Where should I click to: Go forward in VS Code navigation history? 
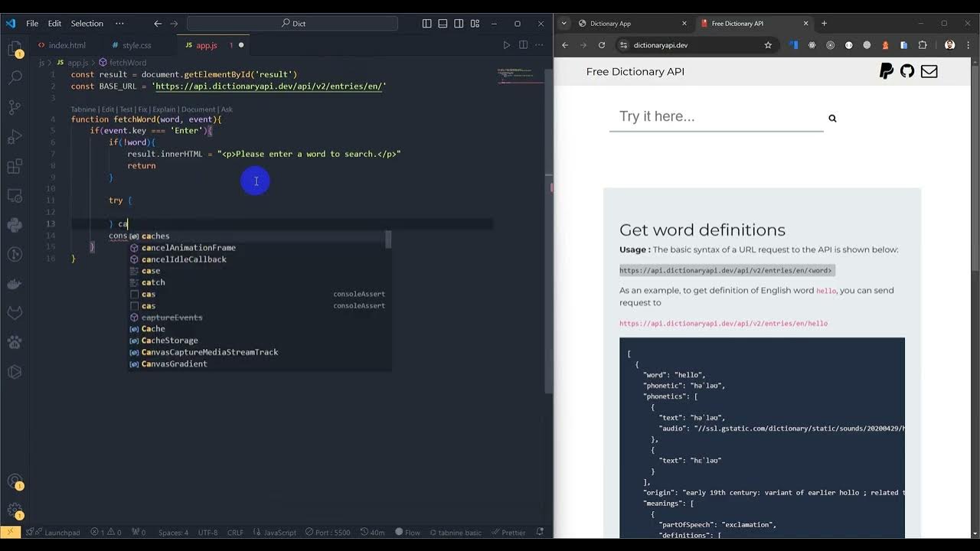click(174, 24)
